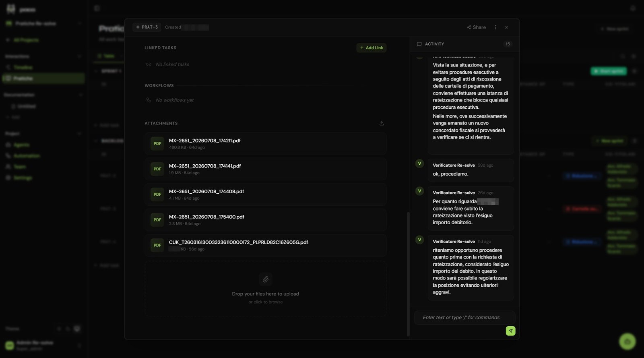Image resolution: width=644 pixels, height=358 pixels.
Task: Click Verificatore Re-solve avatar on 'ok, procediamo'
Action: pyautogui.click(x=419, y=163)
